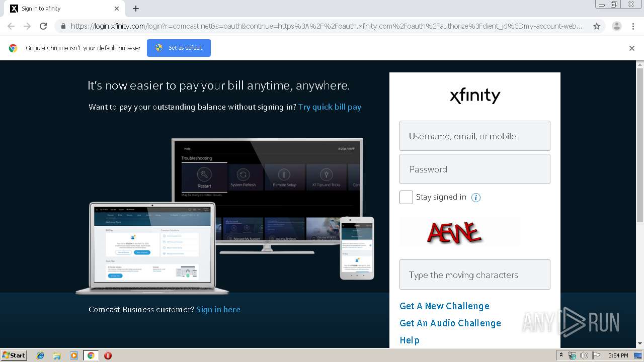Click the TV troubleshooting screen image
Screen dimensions: 644x362
click(267, 195)
